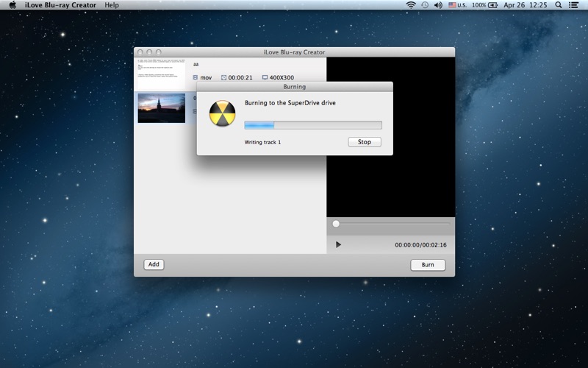Click the 00:00:00/00:02:16 time display
This screenshot has height=368, width=588.
click(x=420, y=245)
